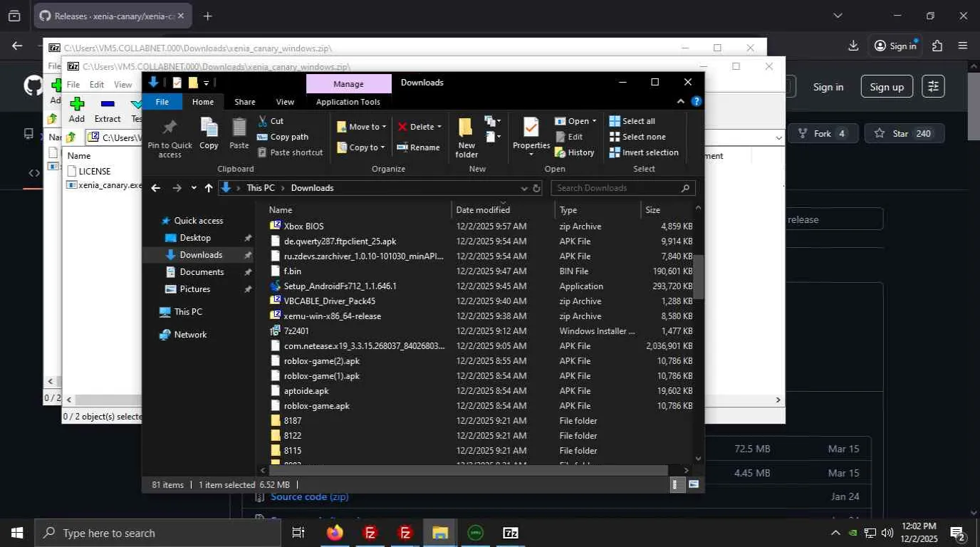The image size is (980, 547).
Task: Open the Delete options dropdown
Action: point(439,127)
